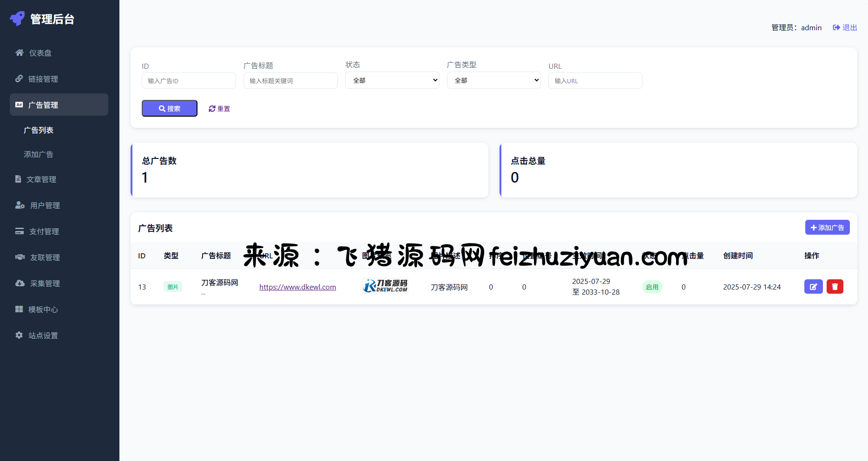This screenshot has width=868, height=461.
Task: Select 广告列表 in sidebar submenu
Action: click(x=39, y=130)
